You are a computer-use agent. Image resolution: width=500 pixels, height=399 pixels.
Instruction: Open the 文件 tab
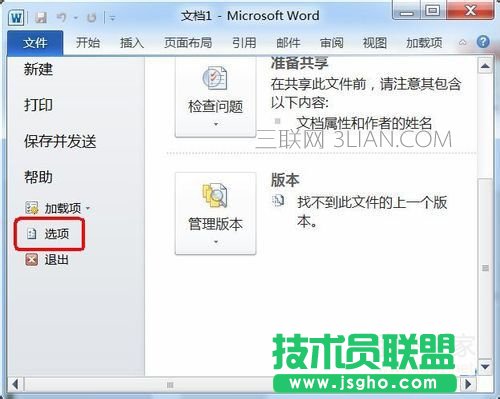coord(35,43)
